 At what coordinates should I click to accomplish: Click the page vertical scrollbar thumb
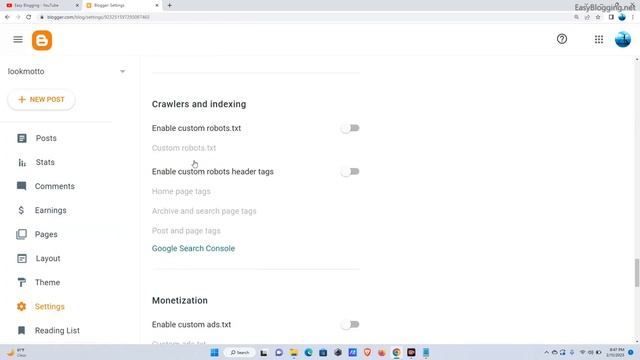pyautogui.click(x=637, y=273)
